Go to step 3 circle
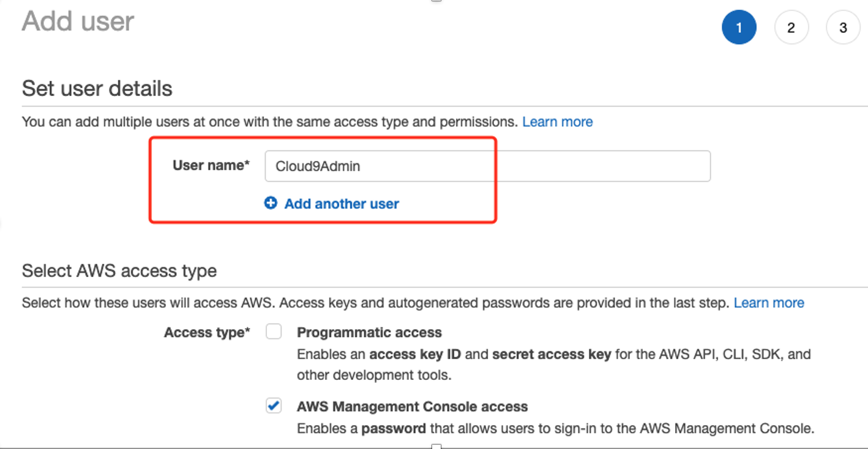Screen dimensions: 868x449 pos(843,28)
